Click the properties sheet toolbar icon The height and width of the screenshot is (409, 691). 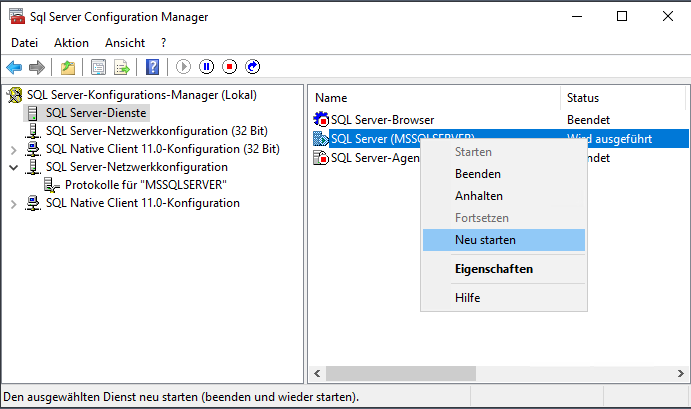[x=98, y=67]
